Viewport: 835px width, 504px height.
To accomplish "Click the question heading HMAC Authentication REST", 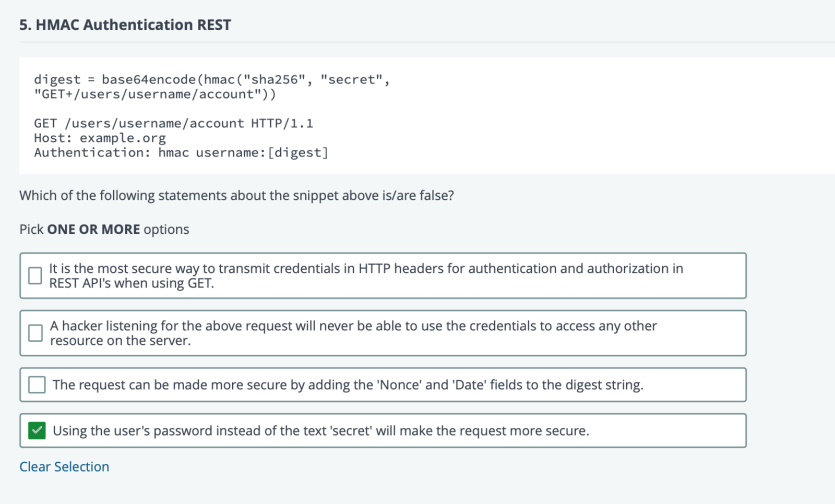I will click(125, 25).
